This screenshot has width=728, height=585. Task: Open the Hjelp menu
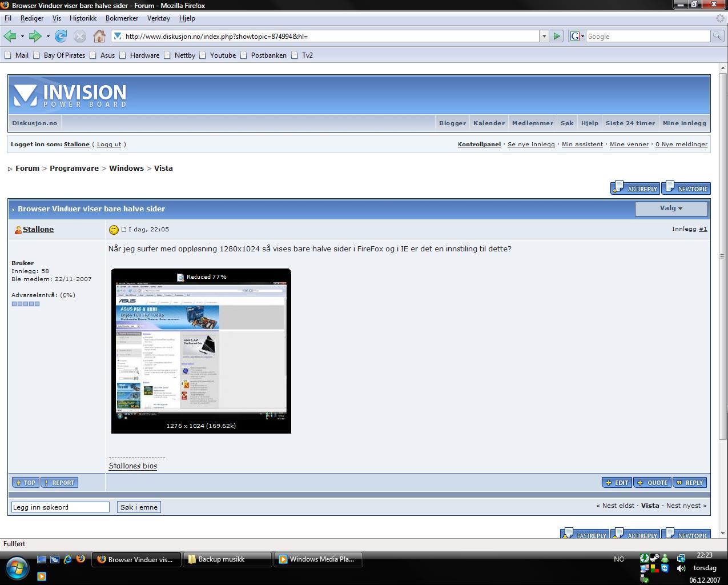click(x=187, y=18)
